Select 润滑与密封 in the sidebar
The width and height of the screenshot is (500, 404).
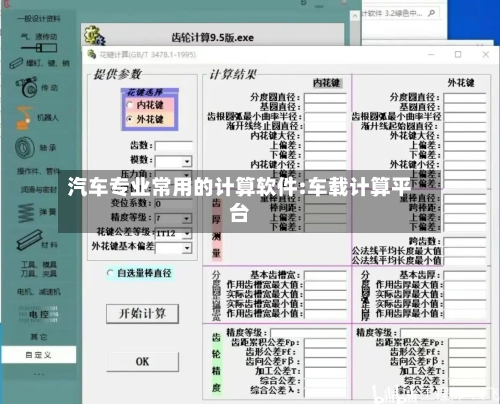pyautogui.click(x=39, y=190)
